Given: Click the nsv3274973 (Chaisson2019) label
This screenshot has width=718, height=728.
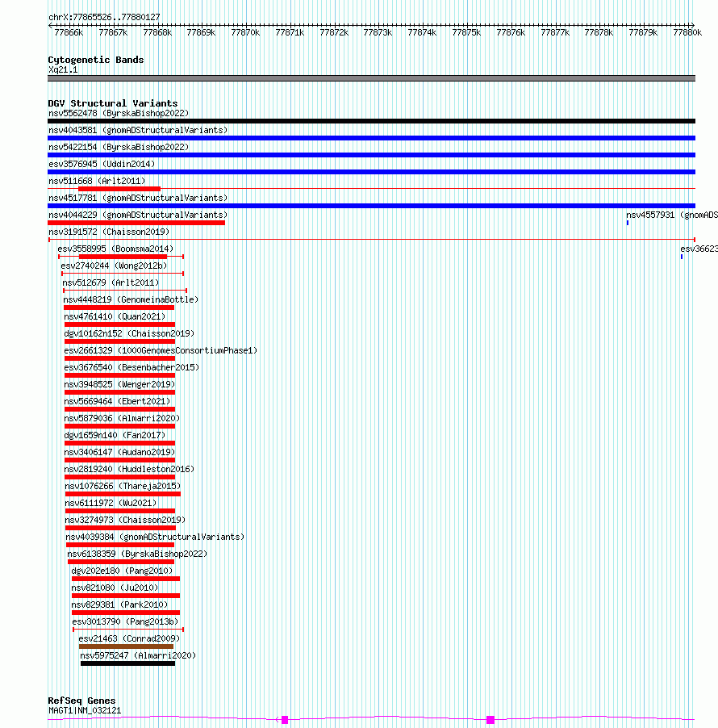Looking at the screenshot, I should click(125, 520).
